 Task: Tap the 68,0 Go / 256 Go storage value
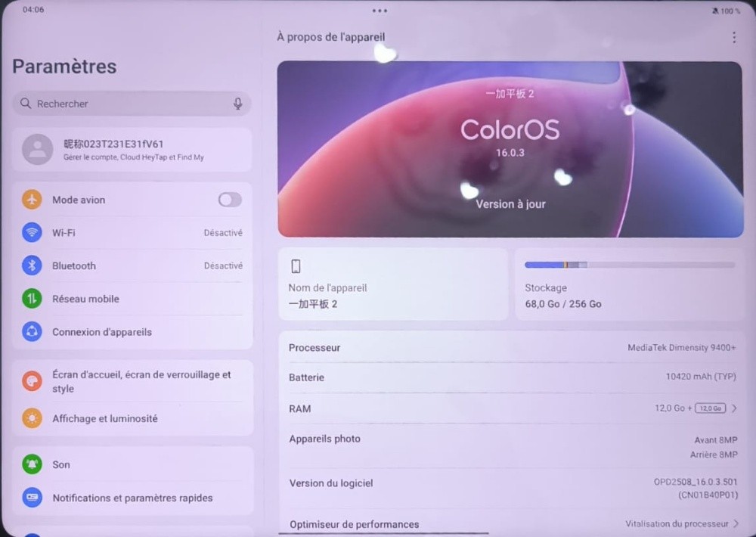click(x=563, y=304)
